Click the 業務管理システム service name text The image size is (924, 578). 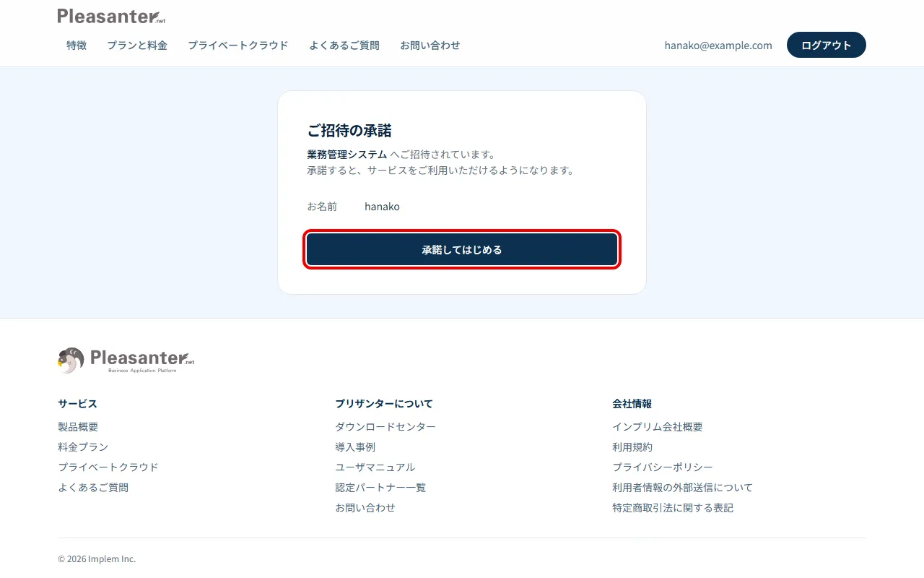(347, 155)
